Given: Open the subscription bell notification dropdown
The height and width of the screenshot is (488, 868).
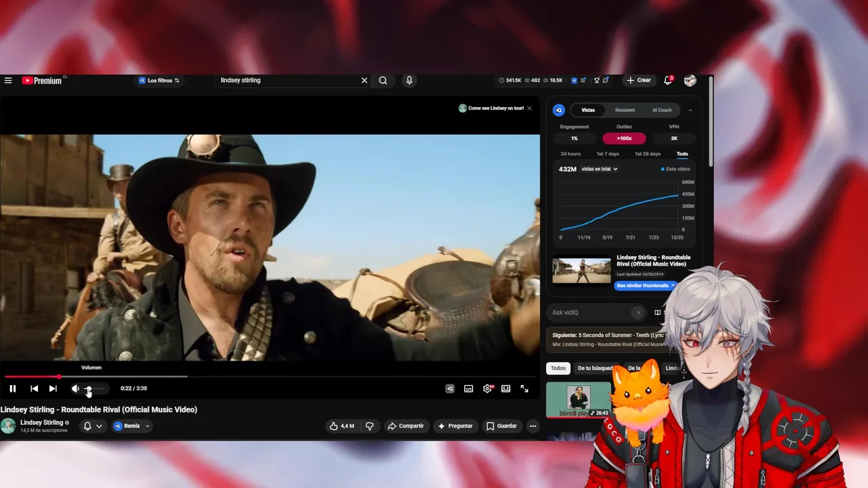Looking at the screenshot, I should click(x=92, y=426).
